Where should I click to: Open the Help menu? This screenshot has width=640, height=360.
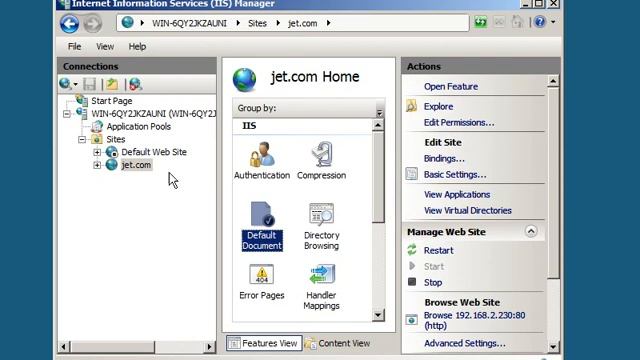pos(137,47)
